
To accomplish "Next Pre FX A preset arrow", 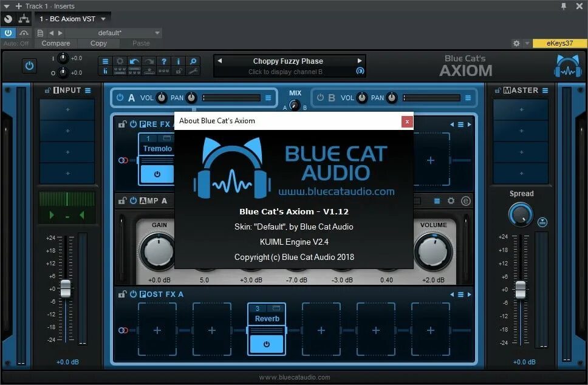I will tap(469, 124).
